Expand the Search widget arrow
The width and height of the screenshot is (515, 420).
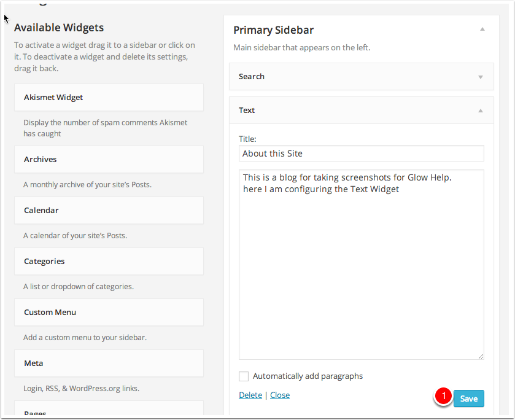point(481,77)
